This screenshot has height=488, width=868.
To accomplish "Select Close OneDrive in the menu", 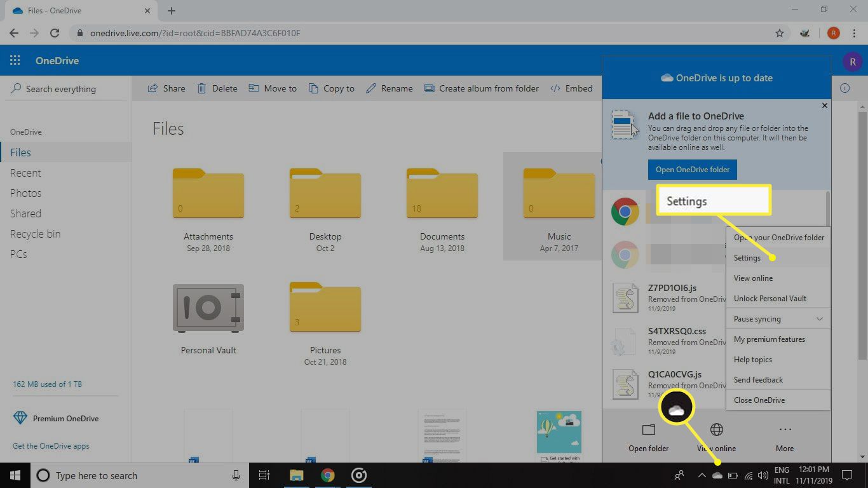I will click(x=778, y=400).
